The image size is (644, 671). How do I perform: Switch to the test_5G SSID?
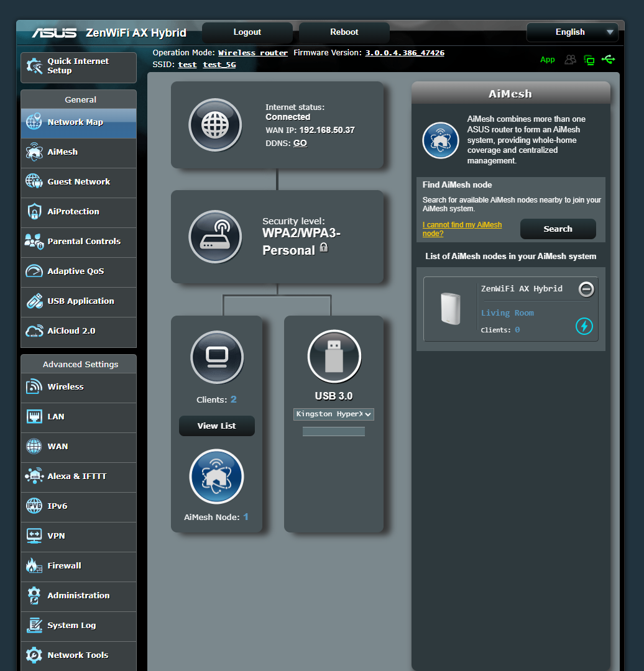click(x=219, y=64)
